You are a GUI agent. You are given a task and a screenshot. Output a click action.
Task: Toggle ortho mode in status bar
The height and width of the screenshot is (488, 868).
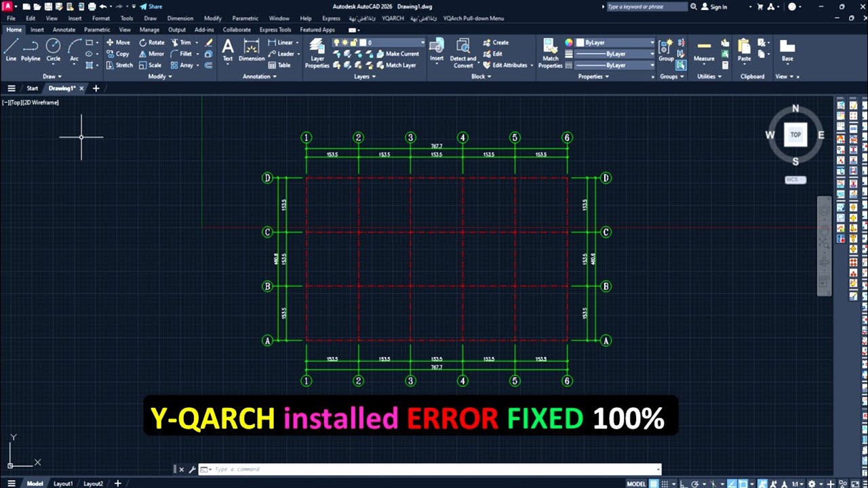686,483
